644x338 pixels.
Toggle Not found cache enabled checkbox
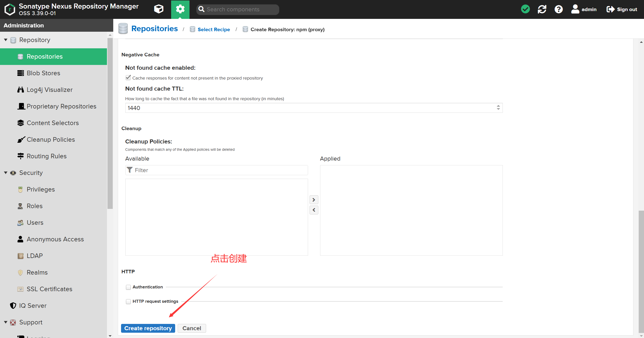pyautogui.click(x=128, y=78)
